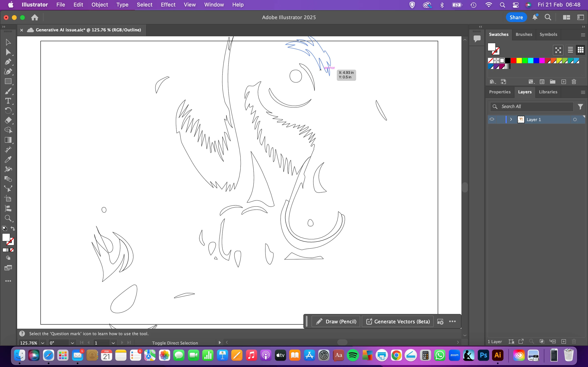Screen dimensions: 588x367
Task: Click Generate Vectors (Beta) button
Action: click(398, 321)
